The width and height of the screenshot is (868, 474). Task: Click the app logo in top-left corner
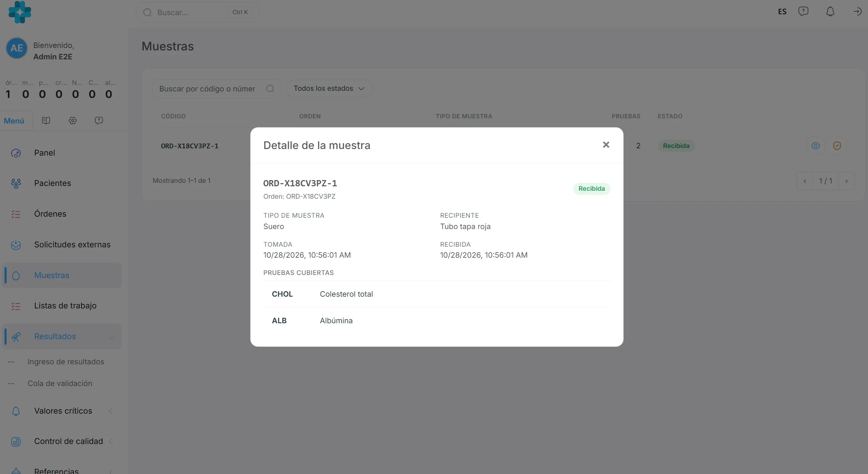pyautogui.click(x=20, y=12)
